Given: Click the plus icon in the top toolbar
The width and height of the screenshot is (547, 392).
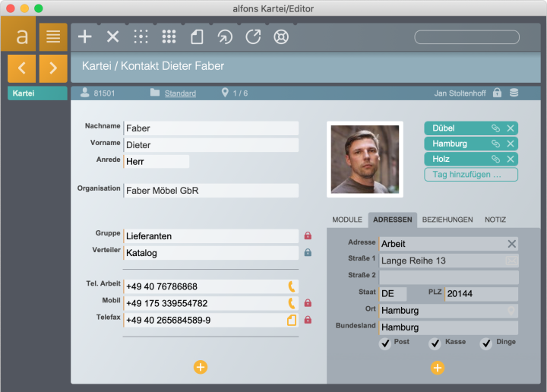Looking at the screenshot, I should coord(85,36).
